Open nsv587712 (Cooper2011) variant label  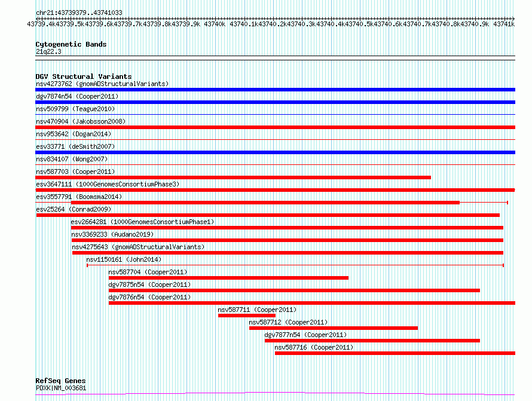click(288, 322)
